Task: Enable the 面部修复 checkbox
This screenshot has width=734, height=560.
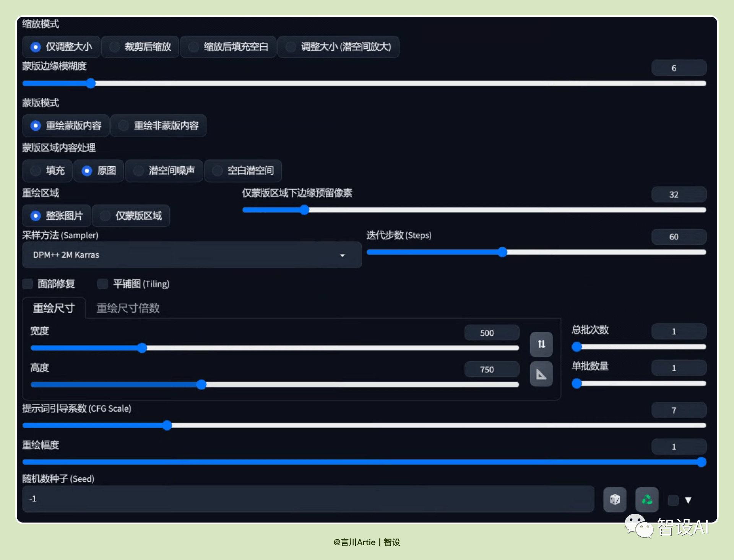Action: tap(28, 284)
